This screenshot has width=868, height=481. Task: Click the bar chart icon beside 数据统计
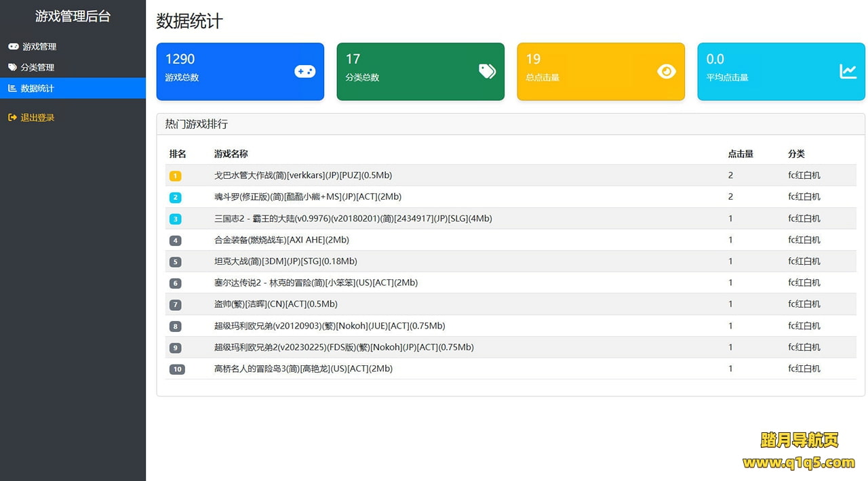(x=12, y=88)
